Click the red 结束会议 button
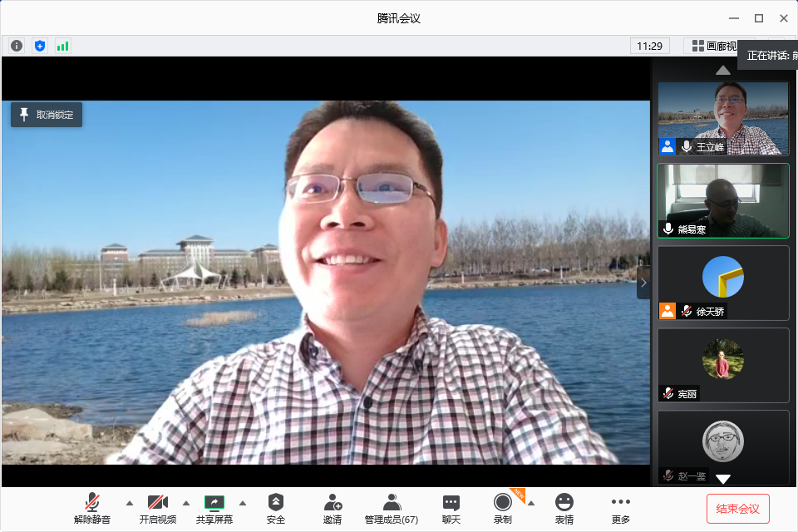 [737, 508]
